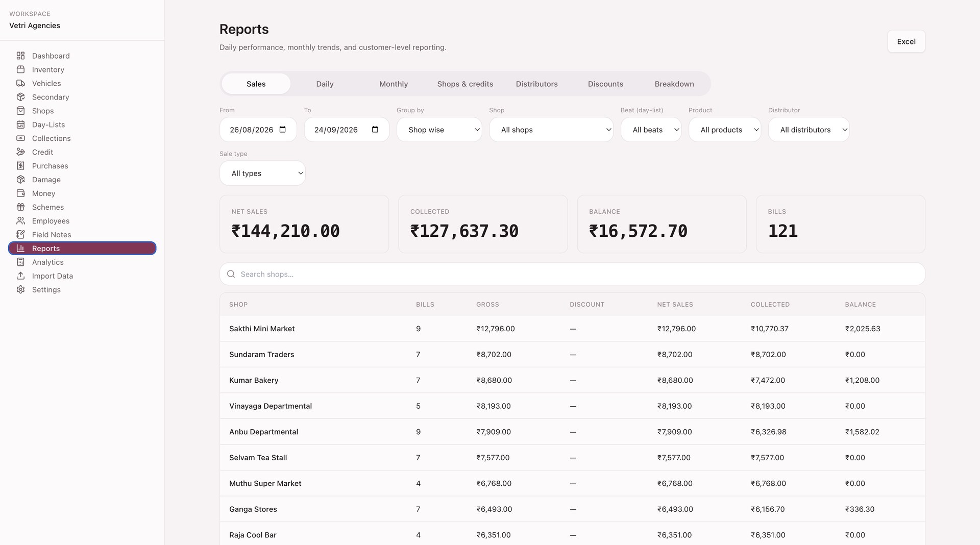Open the Shops & credits tab
The image size is (980, 545).
pyautogui.click(x=465, y=84)
